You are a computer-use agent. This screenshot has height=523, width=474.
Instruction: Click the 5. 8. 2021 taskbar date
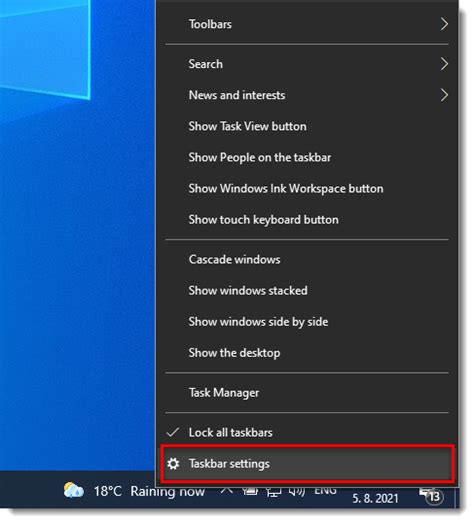click(375, 498)
